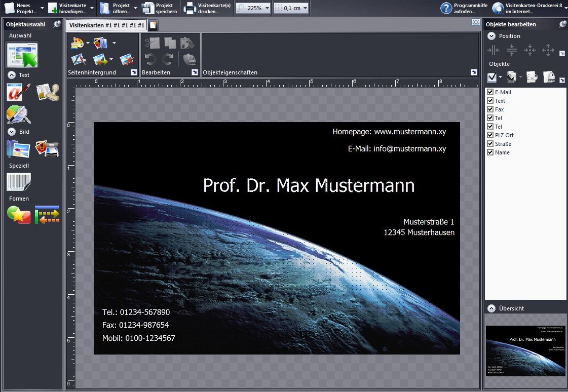
Task: Click the shield lock icon in Bearbeiten
Action: point(189,59)
